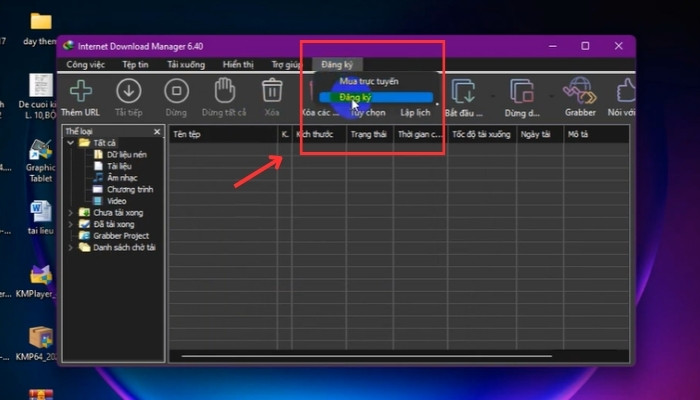Open the Hiển thị menu
The image size is (700, 400).
pos(238,65)
